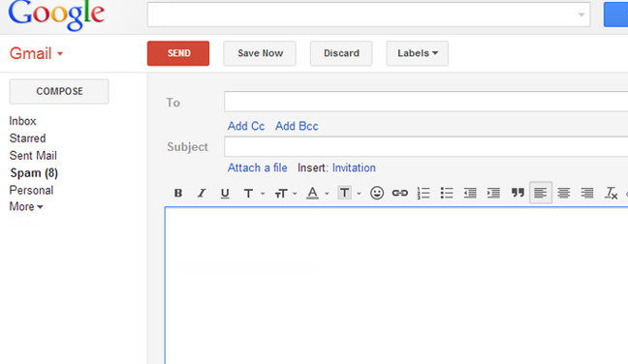Open the text color picker
The image size is (628, 364).
[x=317, y=194]
